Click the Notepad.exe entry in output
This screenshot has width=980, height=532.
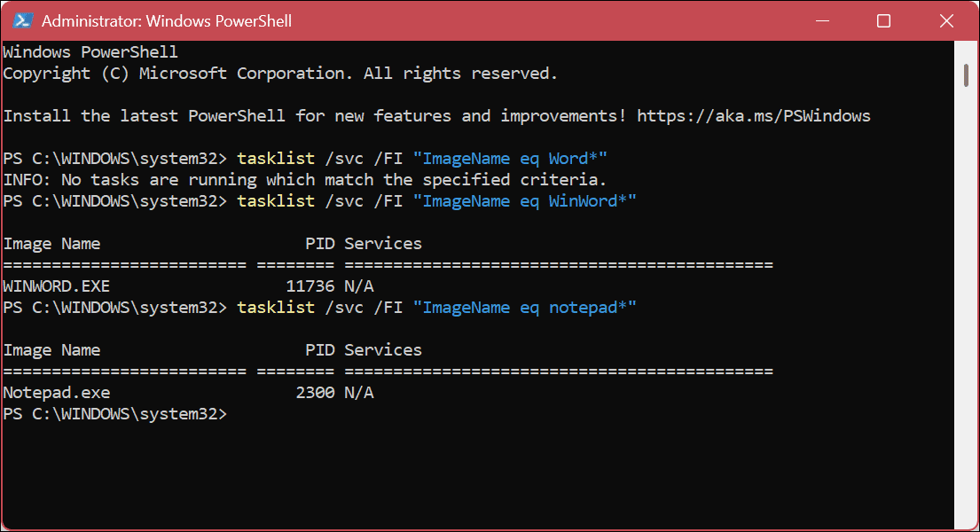[x=56, y=392]
